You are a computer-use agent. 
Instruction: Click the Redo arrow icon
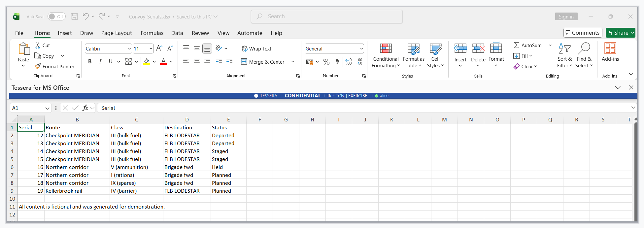[102, 16]
